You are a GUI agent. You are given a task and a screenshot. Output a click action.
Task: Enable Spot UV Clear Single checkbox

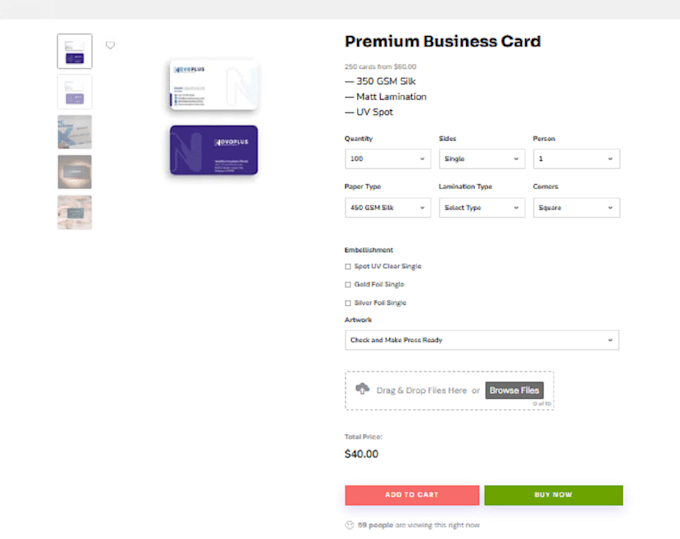coord(348,267)
